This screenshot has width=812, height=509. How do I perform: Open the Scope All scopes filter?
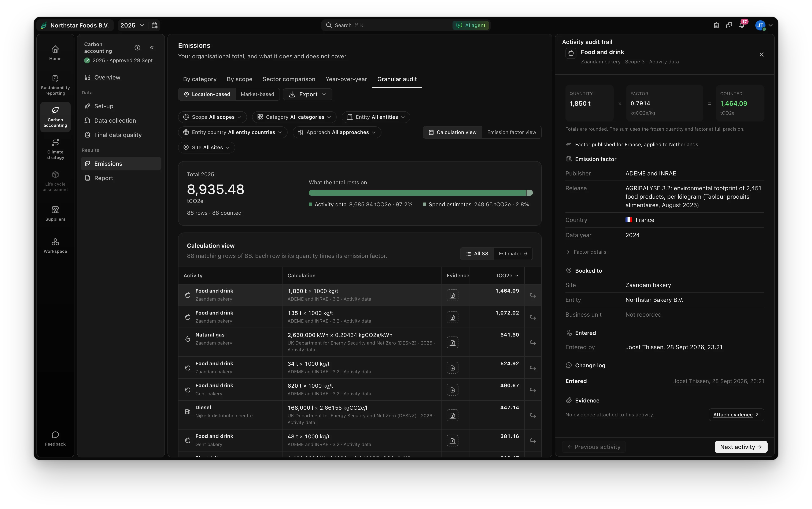(212, 117)
